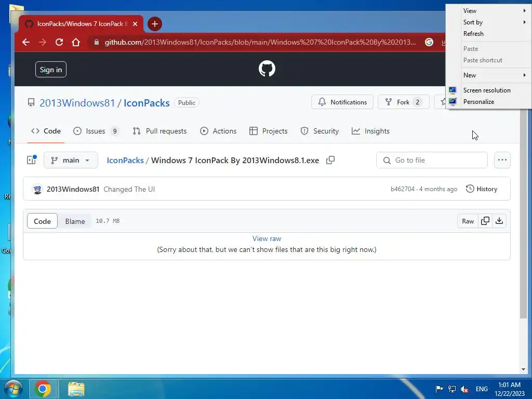Go to the browser home page icon

(x=76, y=42)
